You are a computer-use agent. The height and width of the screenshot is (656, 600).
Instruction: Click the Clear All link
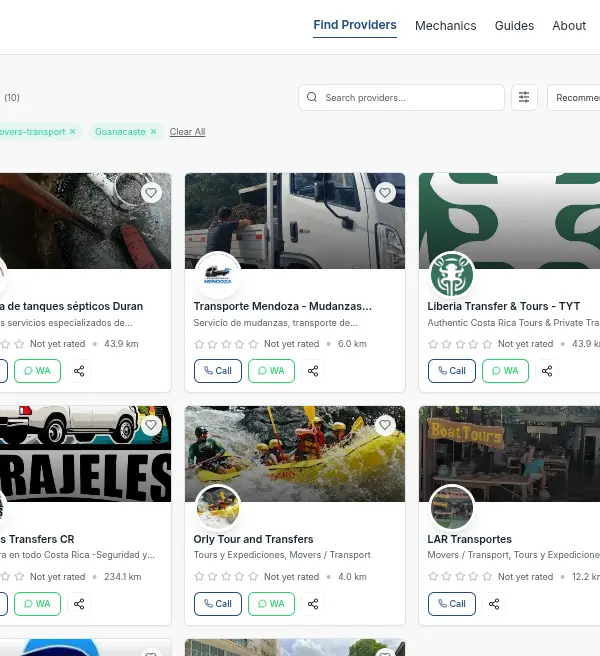pos(187,132)
